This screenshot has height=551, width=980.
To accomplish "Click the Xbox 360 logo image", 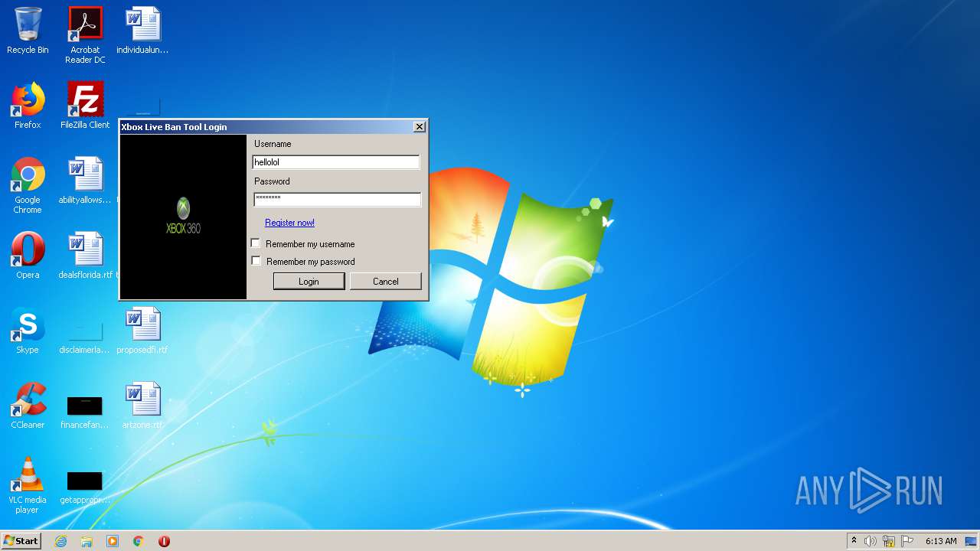I will coord(183,216).
